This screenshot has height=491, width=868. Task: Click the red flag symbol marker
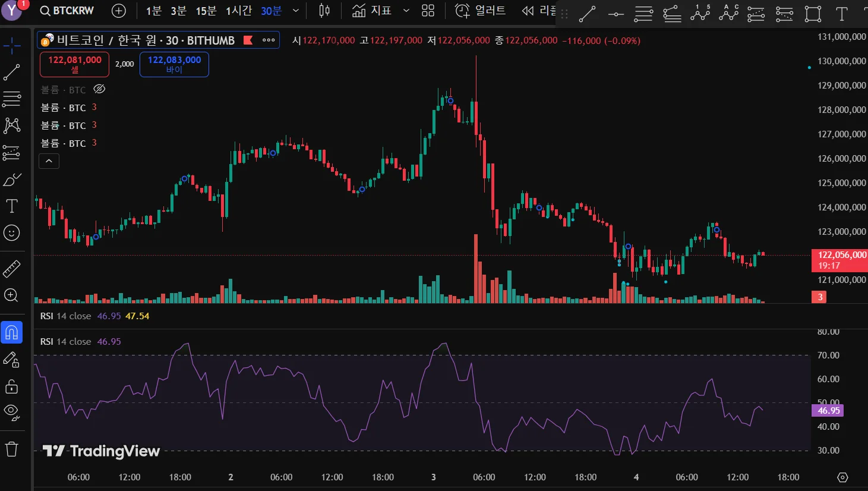tap(248, 40)
